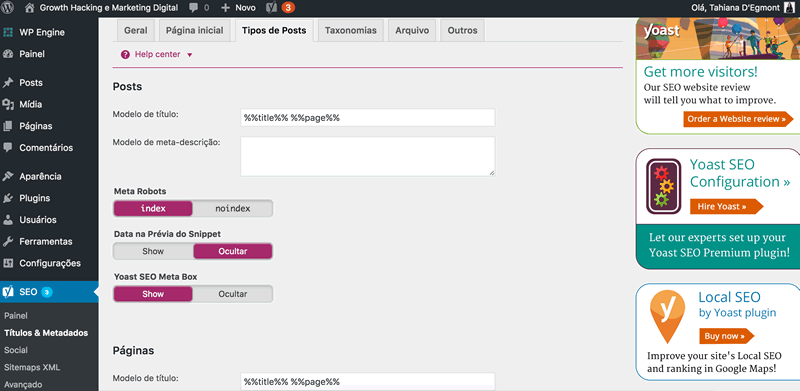Click the Yoast SEO Configuration heading link
This screenshot has height=391, width=800.
740,173
